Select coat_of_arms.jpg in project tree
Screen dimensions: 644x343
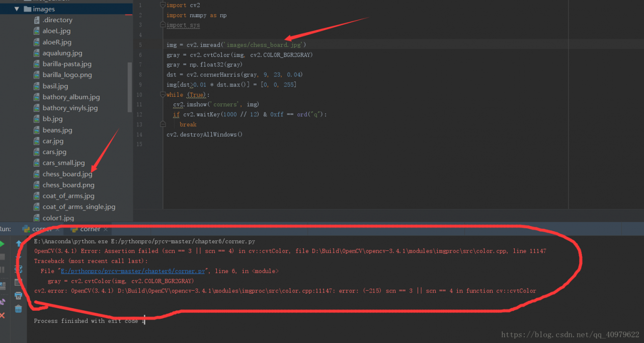pyautogui.click(x=68, y=196)
